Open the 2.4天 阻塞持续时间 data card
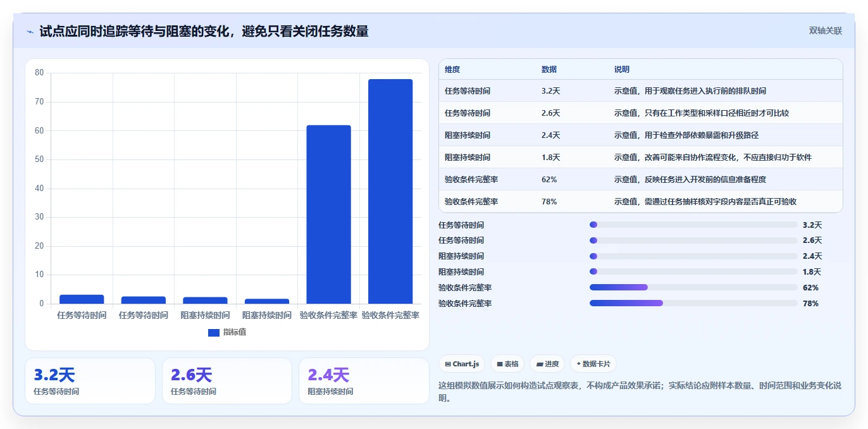The image size is (868, 429). point(364,381)
